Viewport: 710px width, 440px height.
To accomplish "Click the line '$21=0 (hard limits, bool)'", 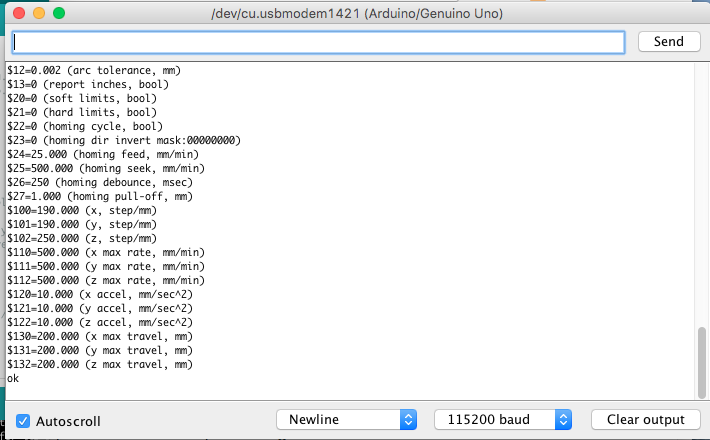I will coord(82,112).
